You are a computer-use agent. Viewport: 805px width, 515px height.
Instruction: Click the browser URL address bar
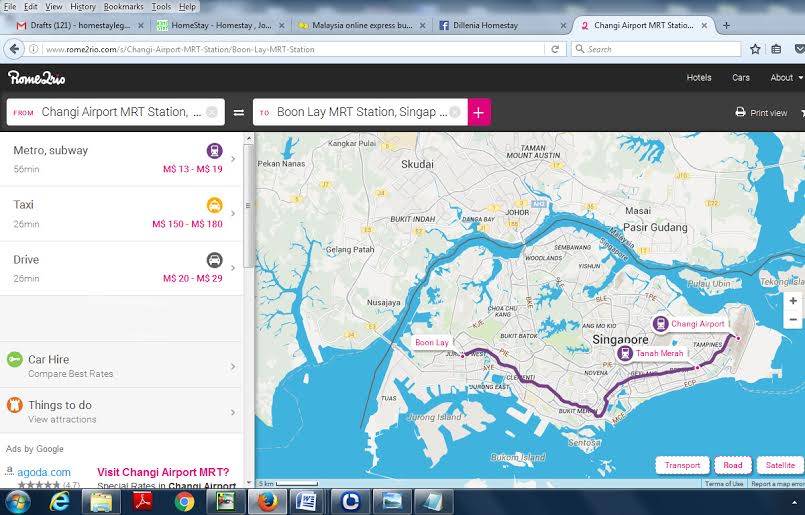(293, 49)
